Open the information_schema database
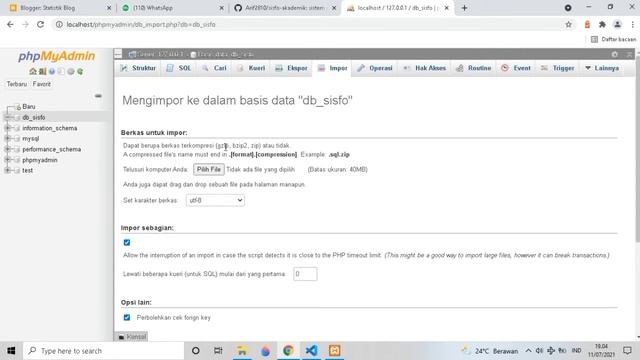The width and height of the screenshot is (640, 360). pos(50,128)
